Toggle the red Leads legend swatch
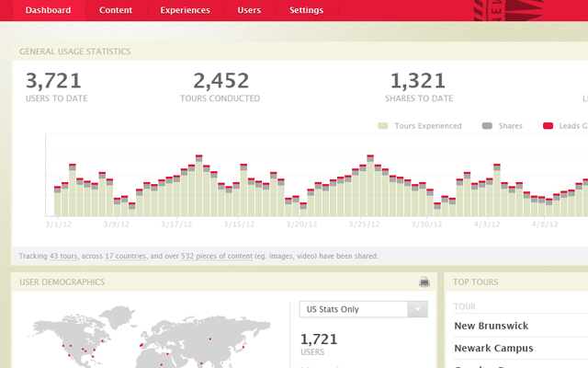The width and height of the screenshot is (588, 368). coord(548,125)
